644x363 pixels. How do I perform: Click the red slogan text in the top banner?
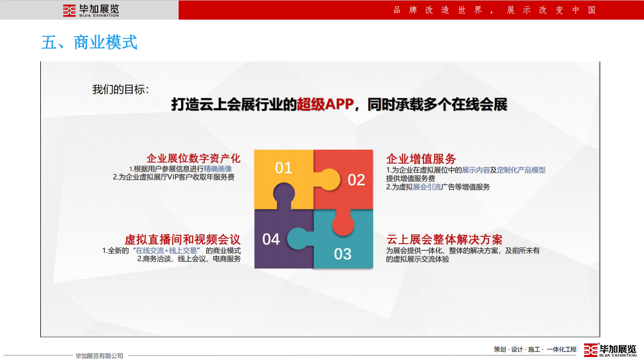coord(495,10)
